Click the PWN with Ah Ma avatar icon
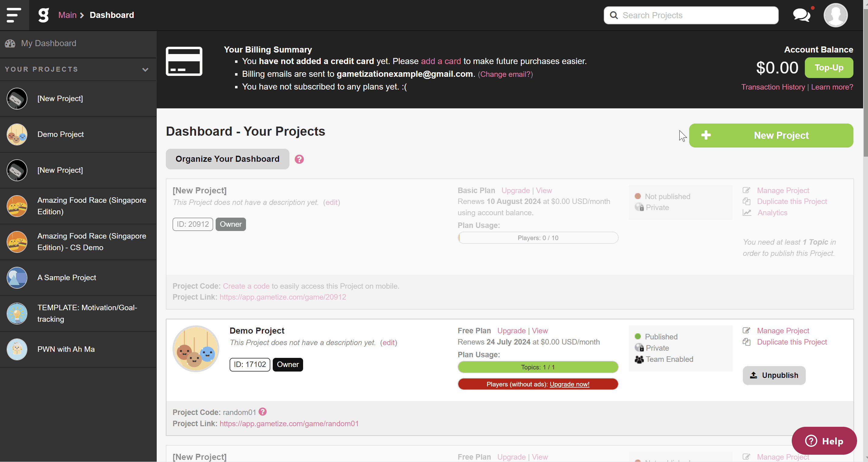868x462 pixels. [17, 349]
